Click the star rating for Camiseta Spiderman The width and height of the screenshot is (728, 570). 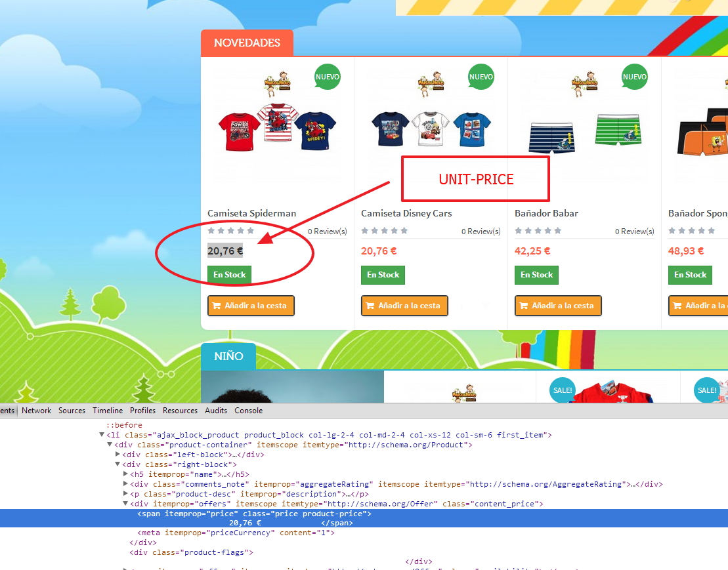point(231,230)
